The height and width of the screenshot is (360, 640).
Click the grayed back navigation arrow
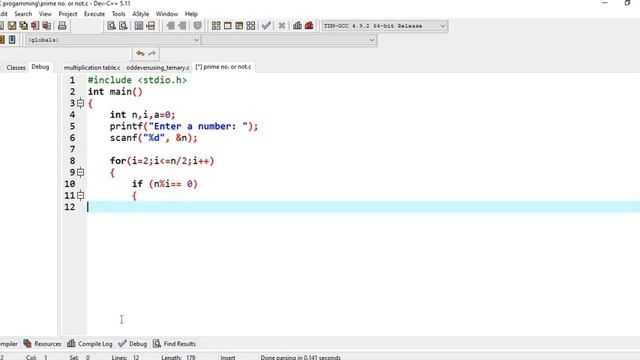pos(171,26)
